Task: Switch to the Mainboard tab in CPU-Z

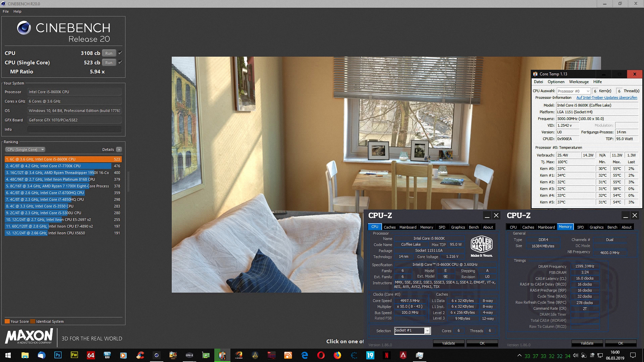Action: click(x=408, y=227)
